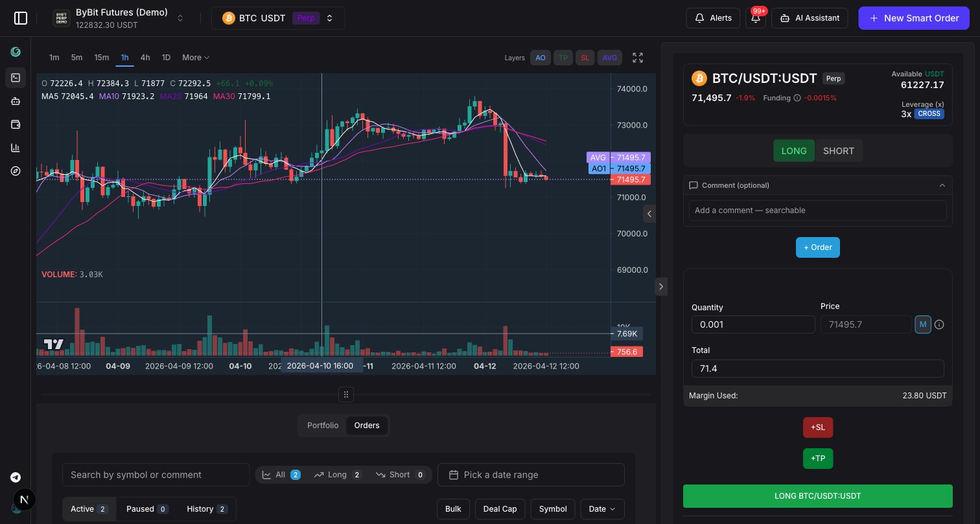Expand the order panel with the right arrow handle
Screen dimensions: 980x524
coord(660,286)
